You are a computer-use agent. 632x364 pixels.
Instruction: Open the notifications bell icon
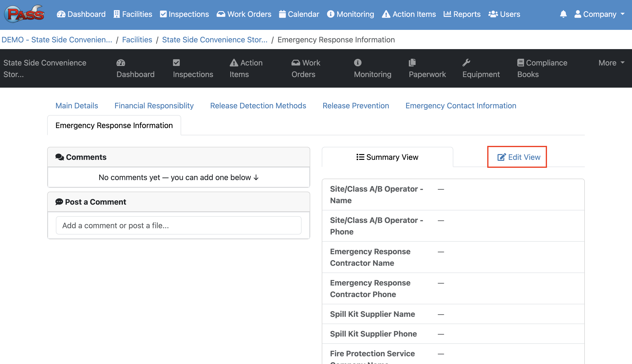click(x=563, y=14)
